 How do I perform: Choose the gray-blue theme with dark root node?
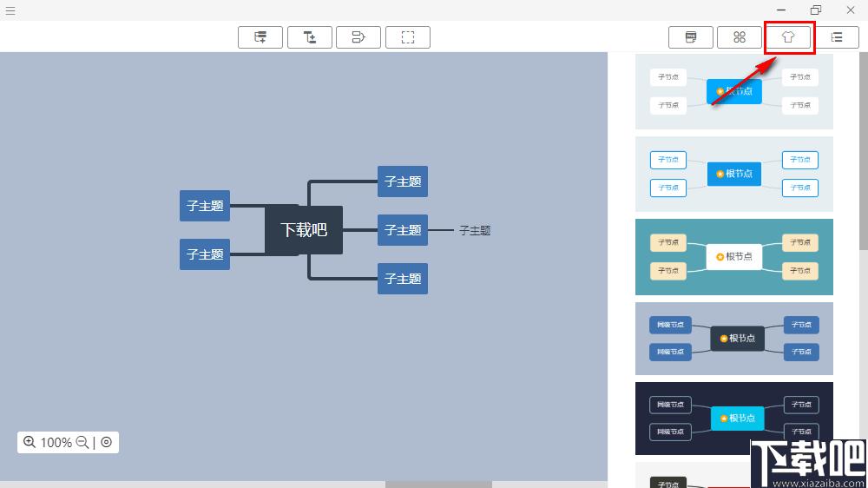point(734,339)
